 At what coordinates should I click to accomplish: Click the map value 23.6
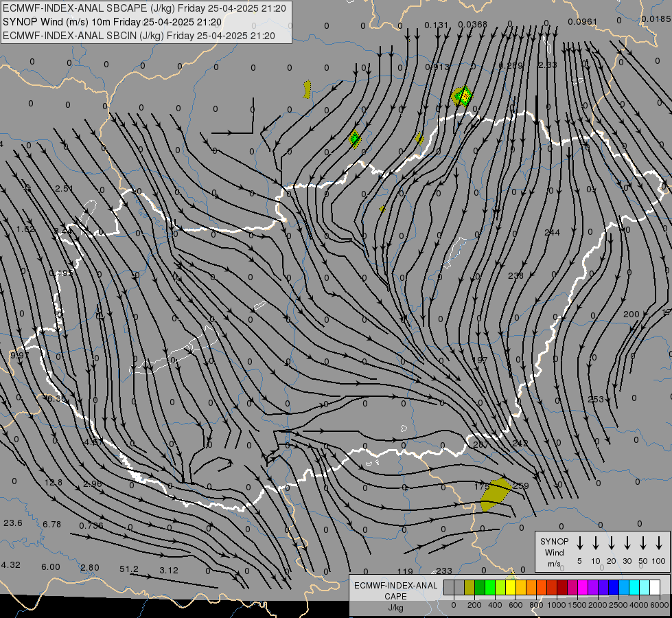13,523
